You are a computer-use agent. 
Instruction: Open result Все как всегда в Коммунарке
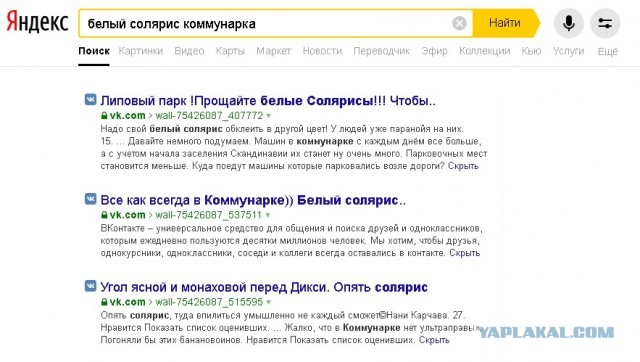pos(253,200)
